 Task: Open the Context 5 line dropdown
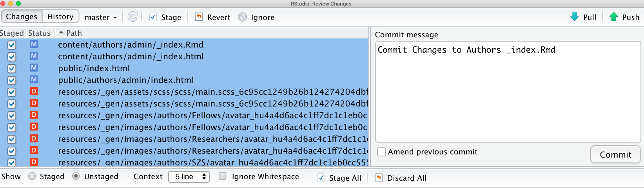(x=189, y=177)
